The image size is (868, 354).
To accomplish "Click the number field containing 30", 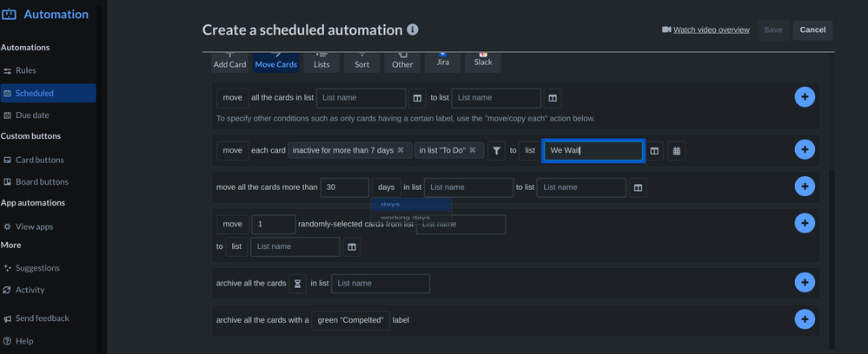I will coord(344,187).
